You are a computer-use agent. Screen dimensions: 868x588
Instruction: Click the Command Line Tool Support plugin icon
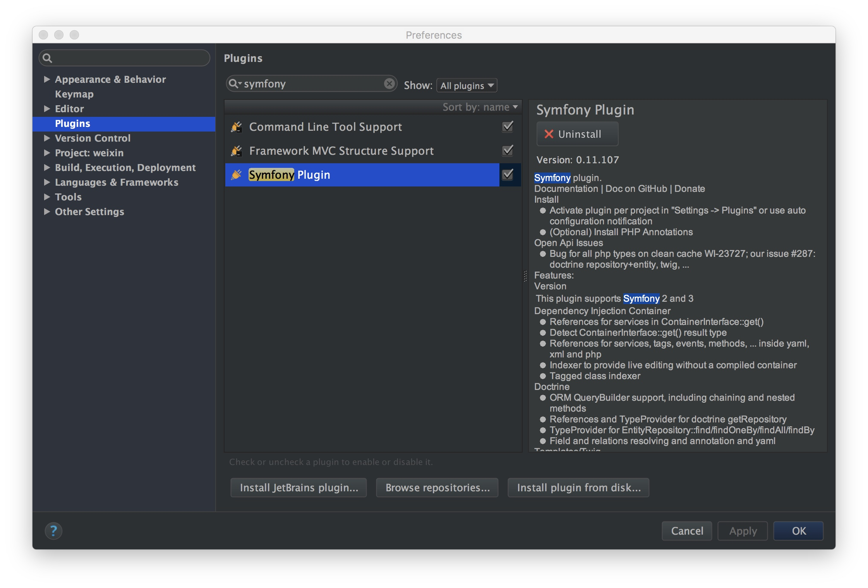237,127
